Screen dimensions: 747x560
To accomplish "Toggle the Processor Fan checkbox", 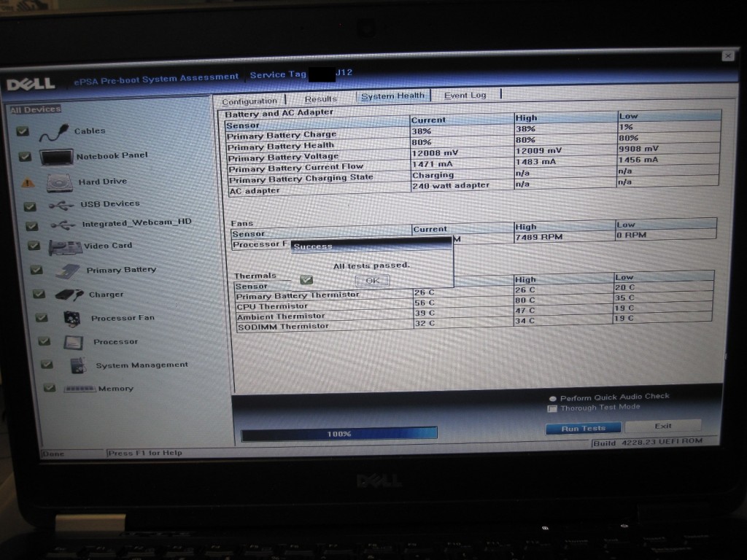I will pyautogui.click(x=42, y=318).
